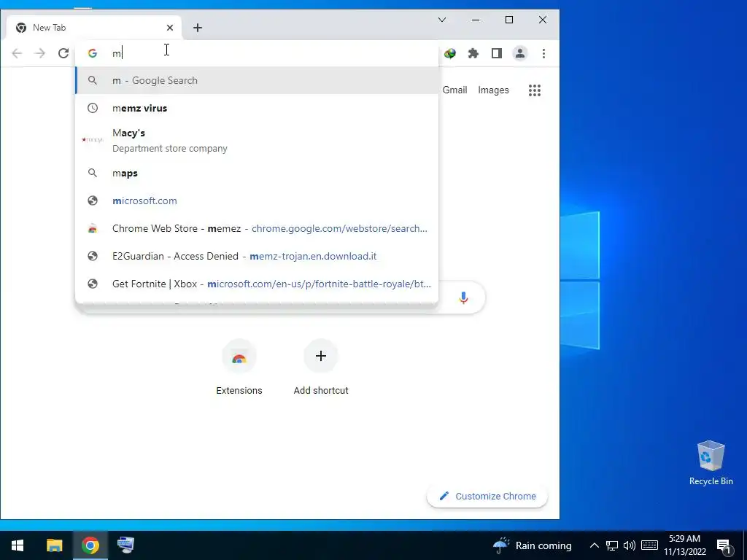Viewport: 747px width, 560px height.
Task: Click the globe download manager extension icon
Action: [x=449, y=53]
